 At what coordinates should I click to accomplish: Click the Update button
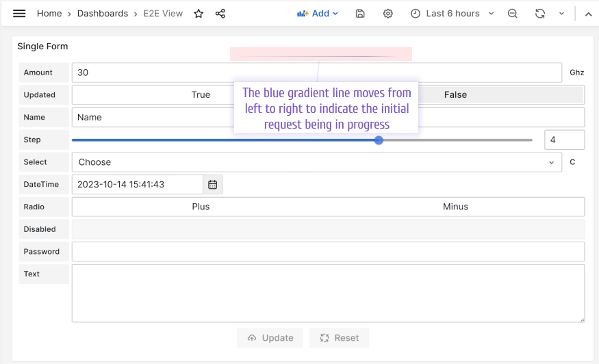coord(270,338)
